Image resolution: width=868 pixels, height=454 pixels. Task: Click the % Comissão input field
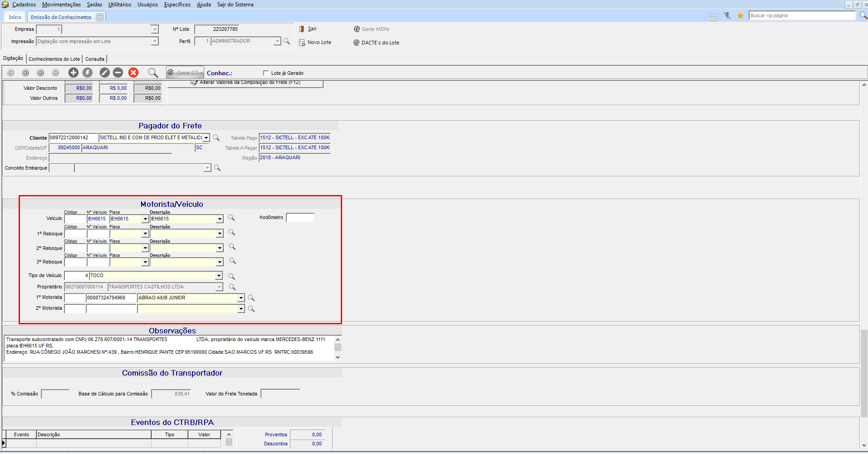[x=55, y=394]
